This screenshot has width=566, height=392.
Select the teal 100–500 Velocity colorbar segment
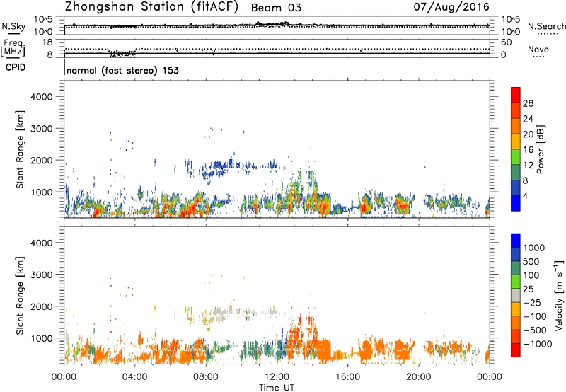516,268
